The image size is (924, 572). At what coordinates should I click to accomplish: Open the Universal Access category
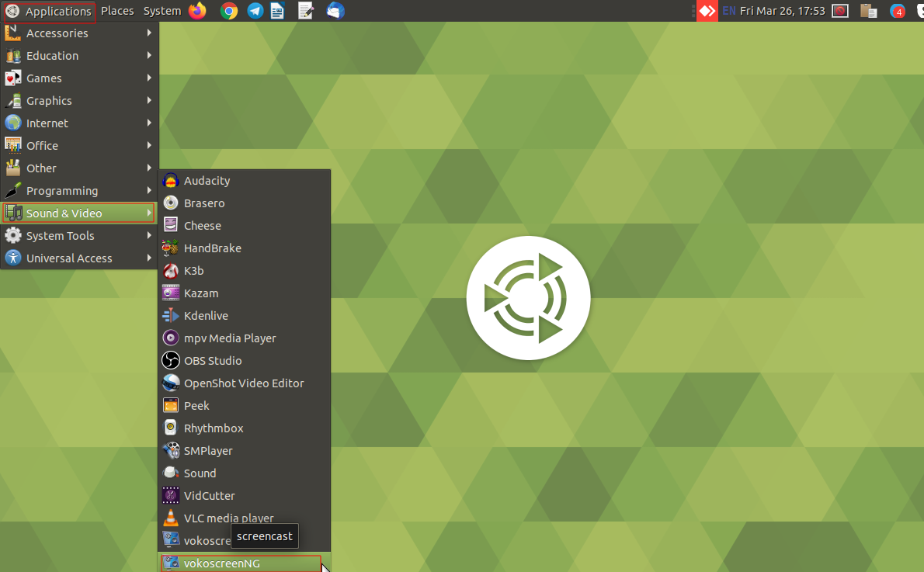(79, 258)
